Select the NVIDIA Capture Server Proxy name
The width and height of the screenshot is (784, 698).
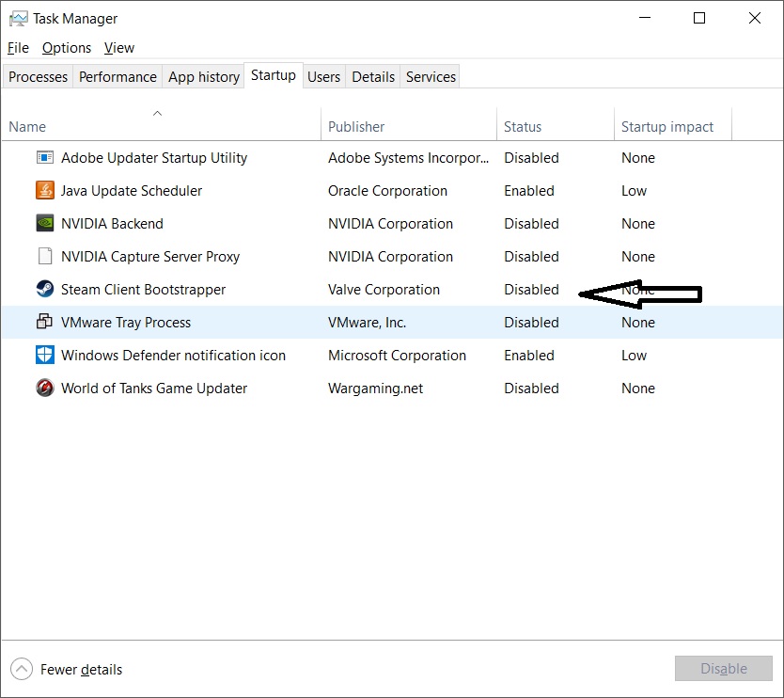point(150,257)
